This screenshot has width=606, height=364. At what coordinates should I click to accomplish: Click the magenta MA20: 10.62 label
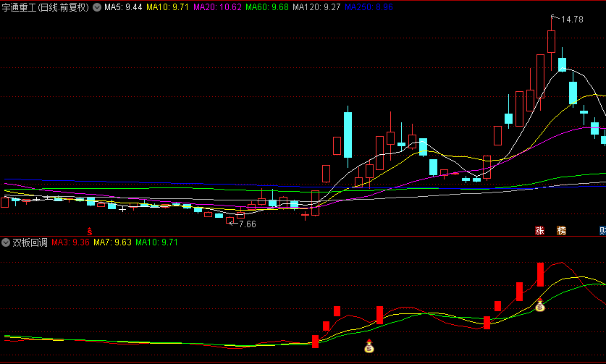point(217,7)
